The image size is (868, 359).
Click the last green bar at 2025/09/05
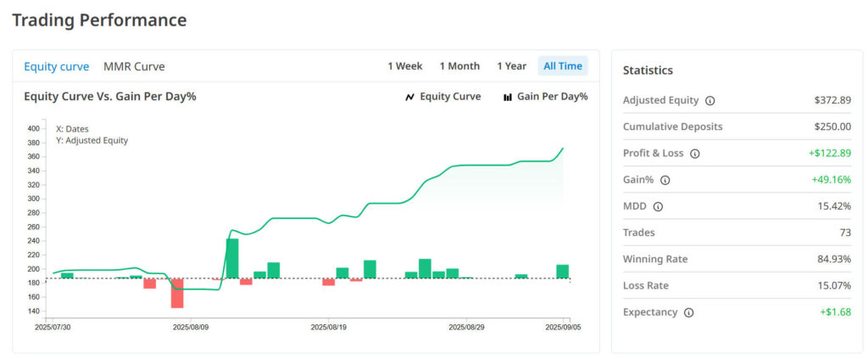tap(562, 272)
